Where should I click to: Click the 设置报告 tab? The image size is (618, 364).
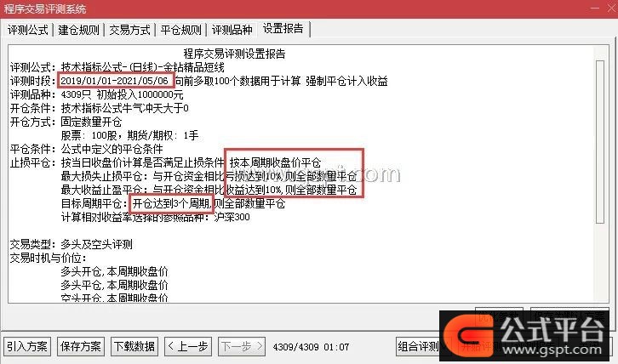(283, 29)
